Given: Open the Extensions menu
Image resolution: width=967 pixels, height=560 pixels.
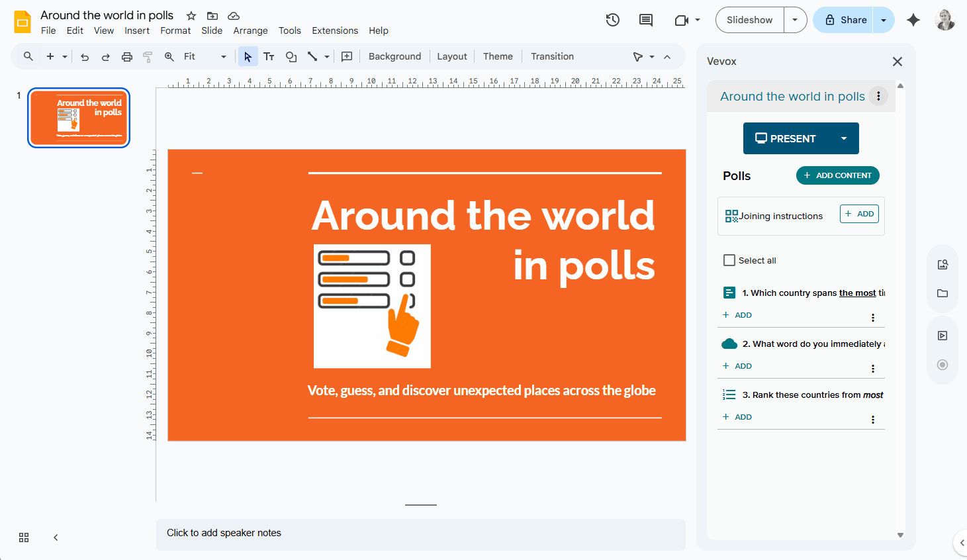Looking at the screenshot, I should coord(335,30).
